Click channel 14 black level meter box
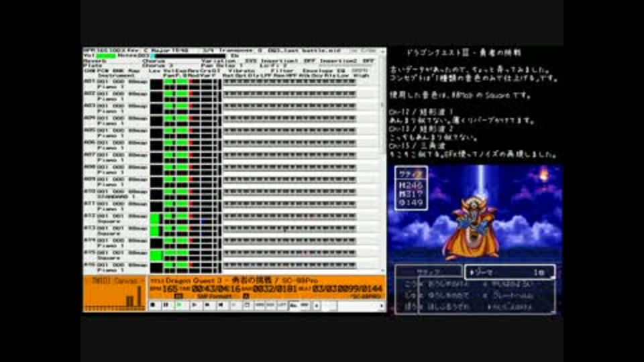644x362 pixels. [x=156, y=243]
